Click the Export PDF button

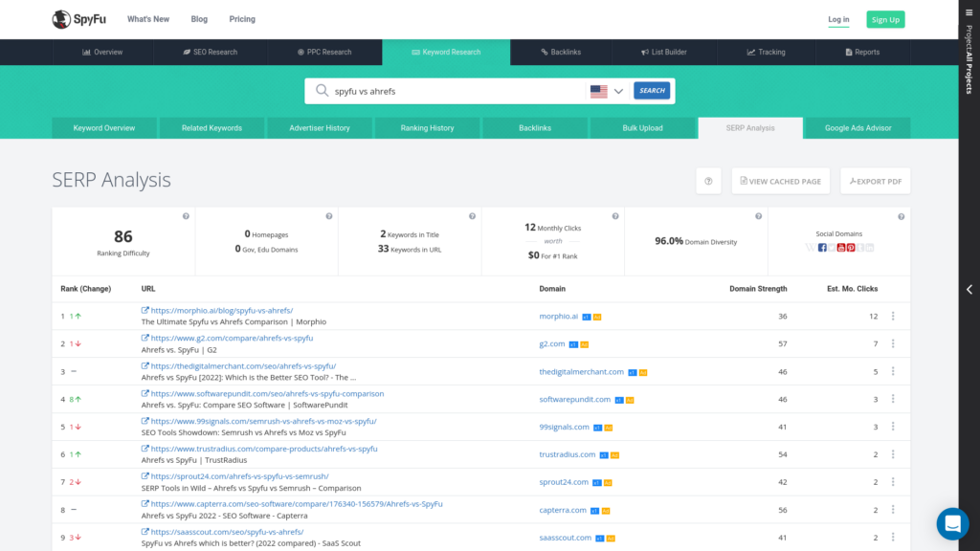pyautogui.click(x=876, y=181)
